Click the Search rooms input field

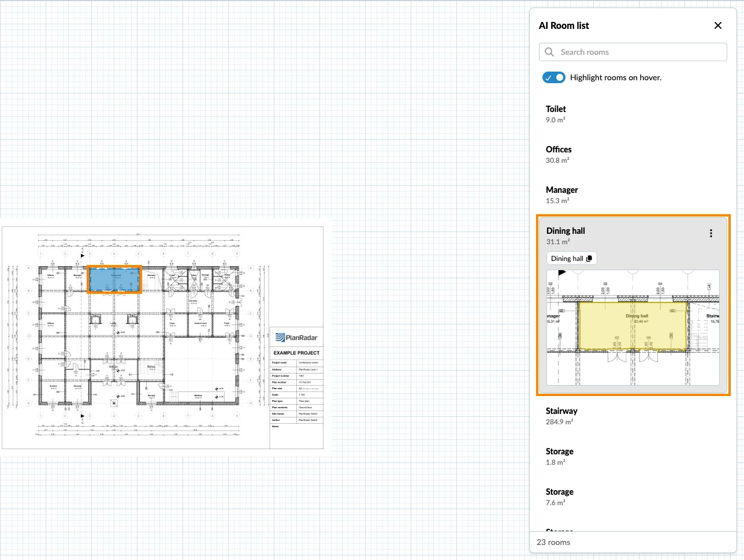(x=633, y=52)
